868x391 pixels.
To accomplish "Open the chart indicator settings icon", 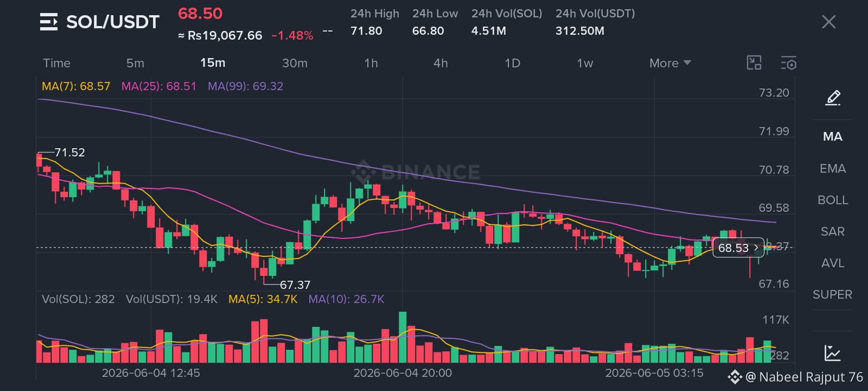I will (789, 63).
